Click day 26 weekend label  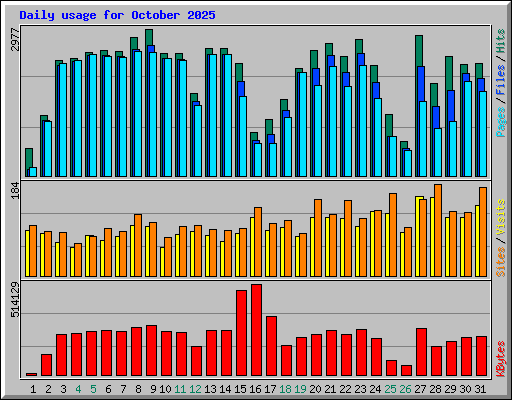click(405, 389)
